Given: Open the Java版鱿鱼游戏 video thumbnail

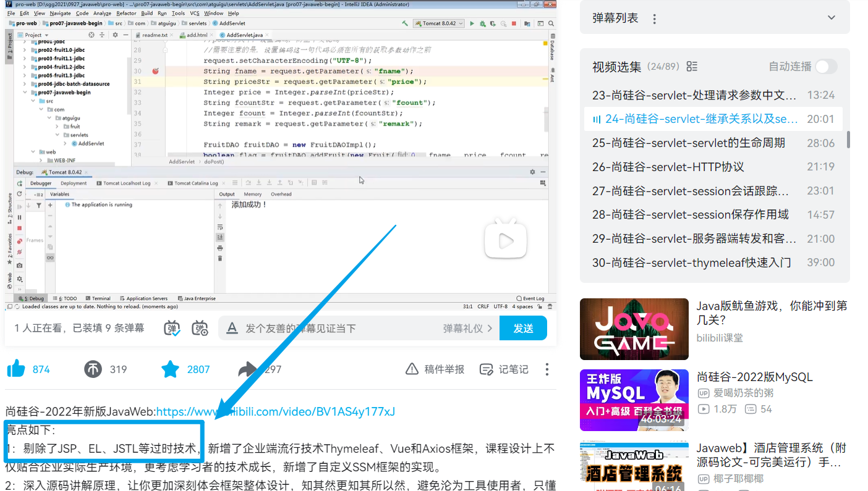Looking at the screenshot, I should coord(634,329).
